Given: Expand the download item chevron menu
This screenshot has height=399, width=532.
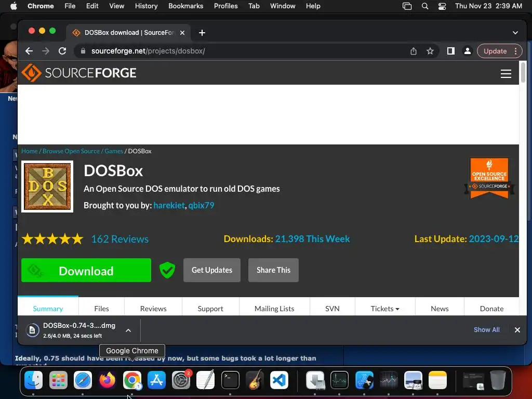Looking at the screenshot, I should tap(128, 330).
